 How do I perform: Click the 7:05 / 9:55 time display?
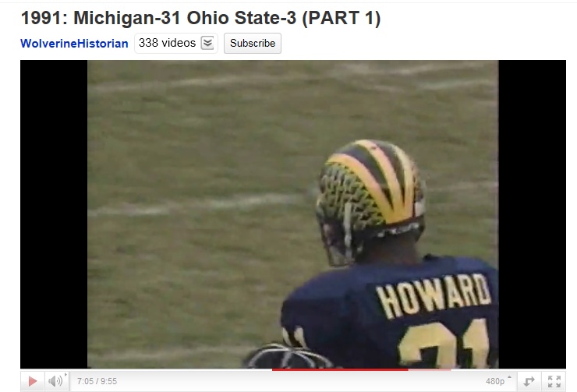(x=97, y=381)
